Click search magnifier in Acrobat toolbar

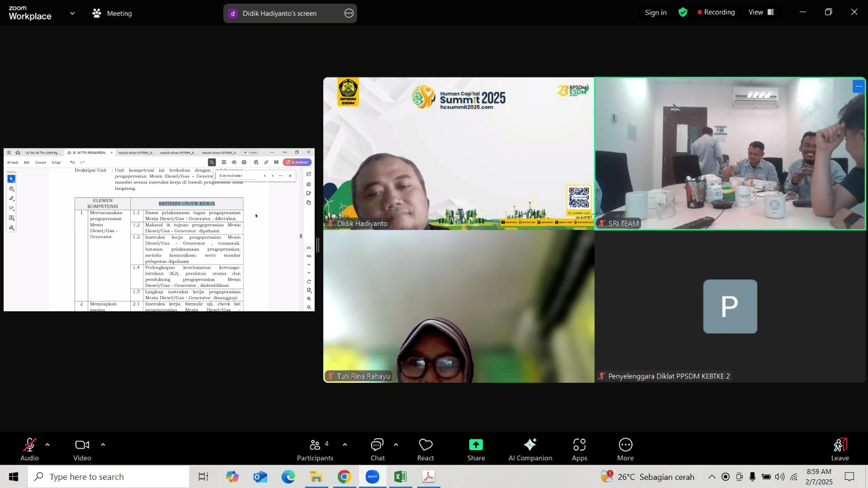tap(212, 162)
